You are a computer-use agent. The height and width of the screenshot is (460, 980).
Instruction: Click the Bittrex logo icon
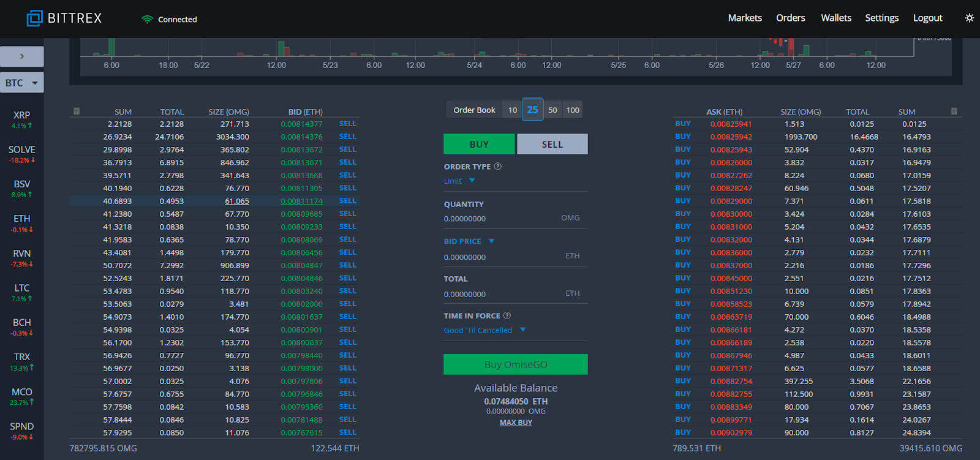tap(34, 18)
